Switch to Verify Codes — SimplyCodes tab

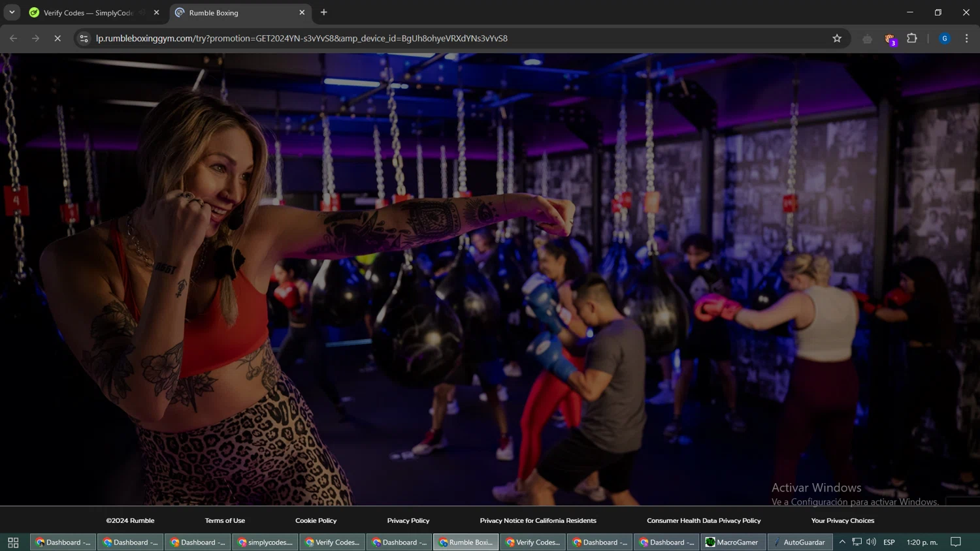[88, 12]
